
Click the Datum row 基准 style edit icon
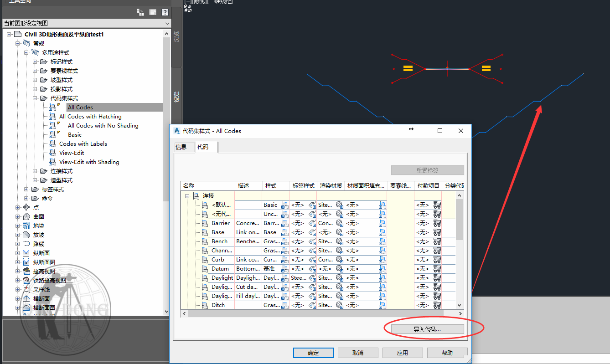284,268
